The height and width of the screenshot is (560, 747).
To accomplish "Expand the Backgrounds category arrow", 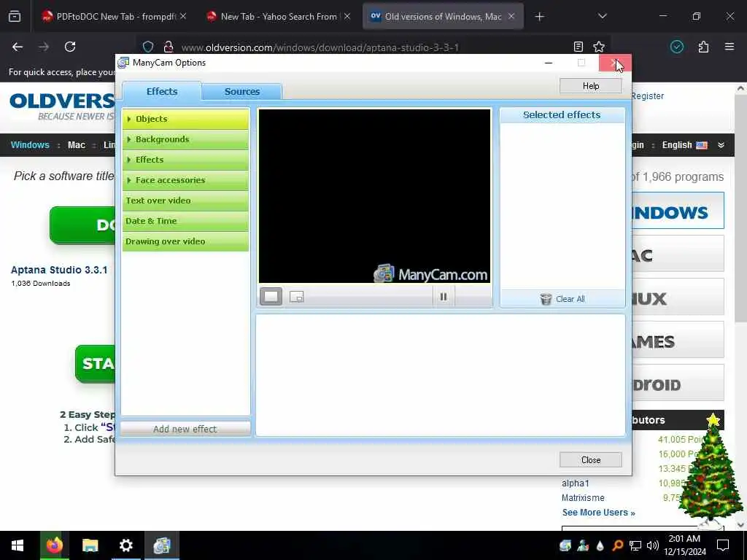I will point(129,139).
